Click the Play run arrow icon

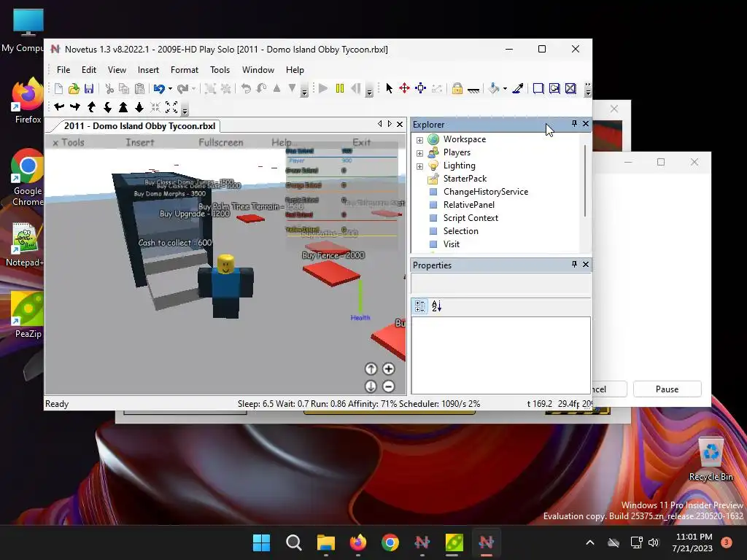[323, 88]
